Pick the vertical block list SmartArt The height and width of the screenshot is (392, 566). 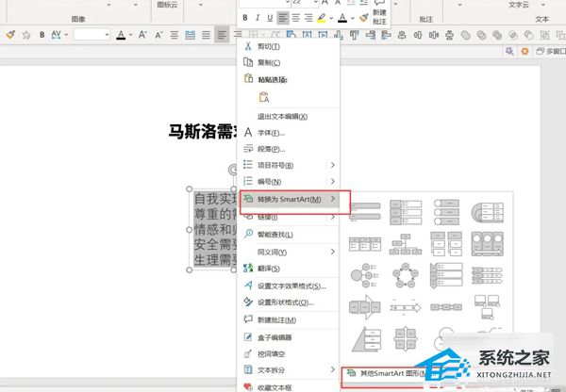(x=406, y=212)
